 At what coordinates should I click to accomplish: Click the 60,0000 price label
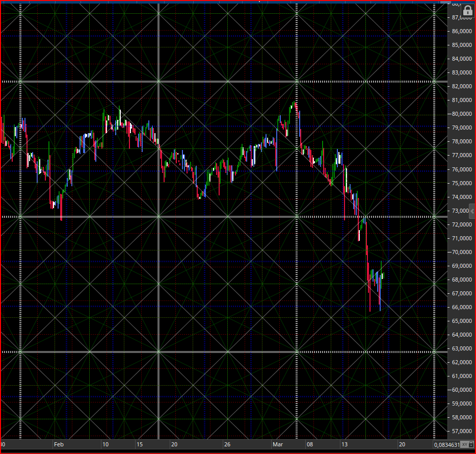point(462,390)
